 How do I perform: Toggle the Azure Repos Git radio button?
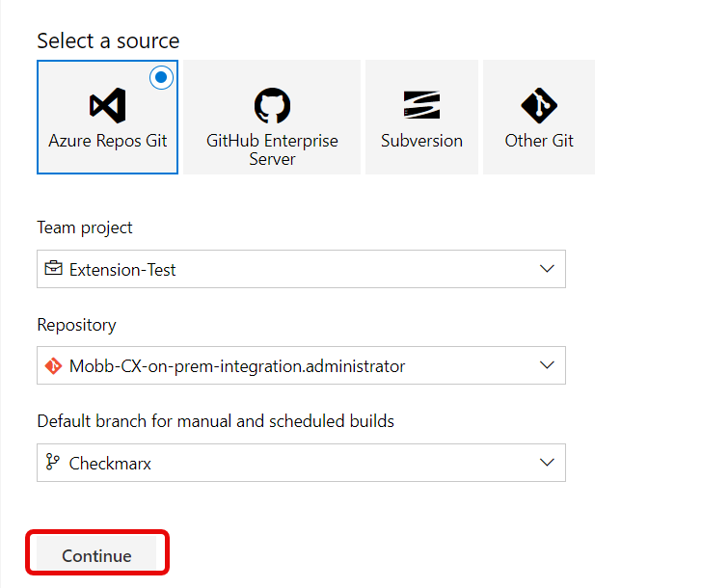click(x=162, y=77)
